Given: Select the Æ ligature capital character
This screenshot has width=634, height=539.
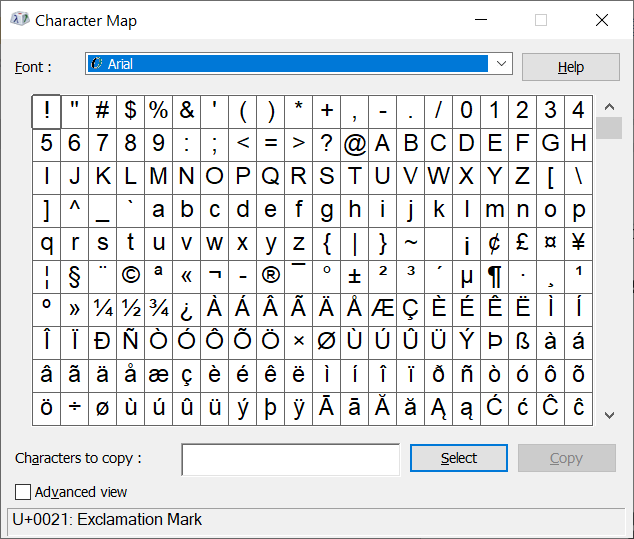Looking at the screenshot, I should tap(383, 310).
